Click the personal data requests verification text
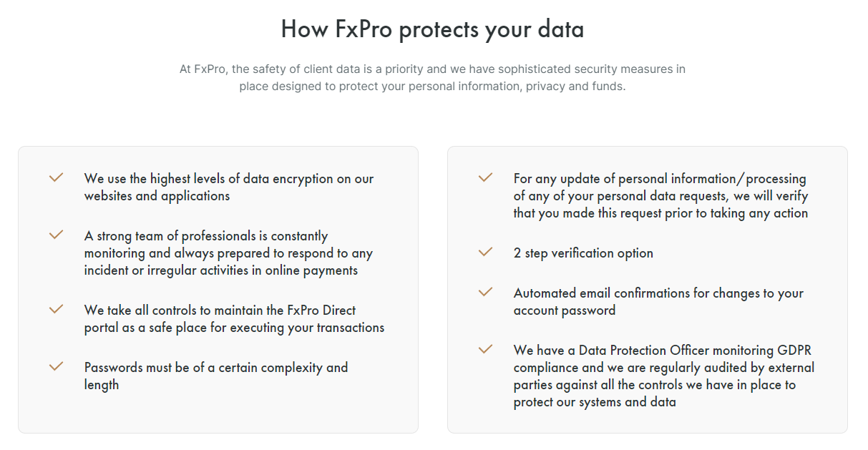 point(660,196)
